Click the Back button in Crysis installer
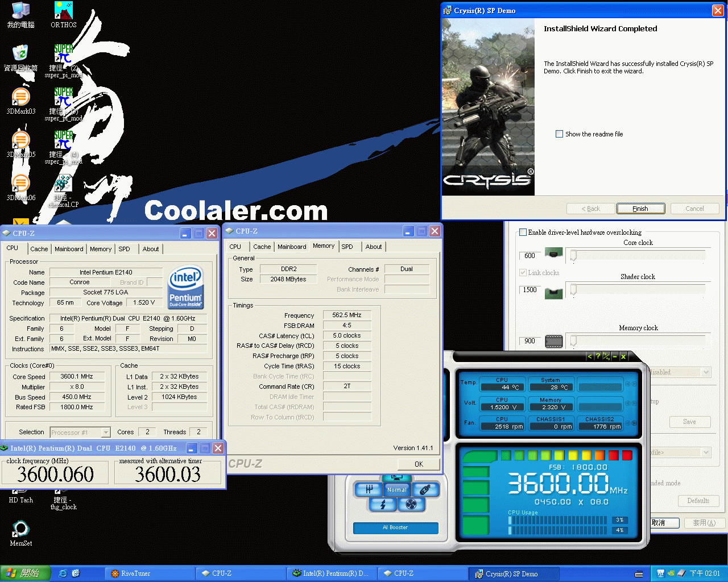This screenshot has width=728, height=582. click(591, 209)
